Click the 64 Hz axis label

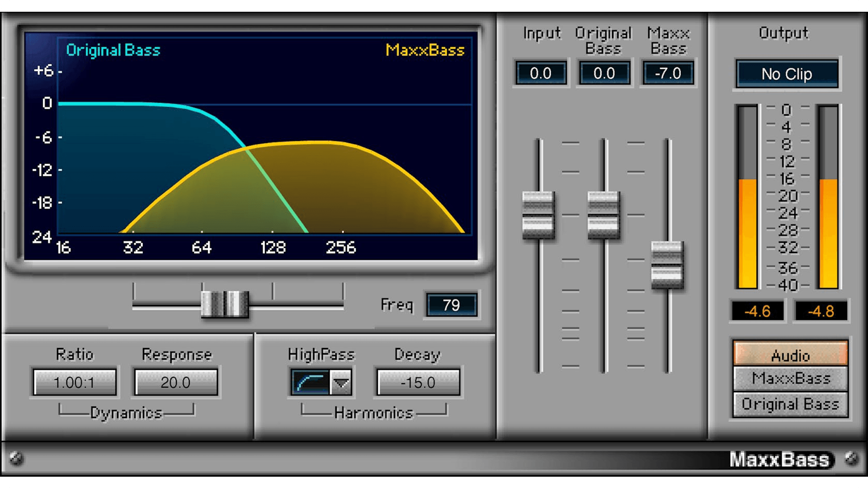[x=201, y=248]
